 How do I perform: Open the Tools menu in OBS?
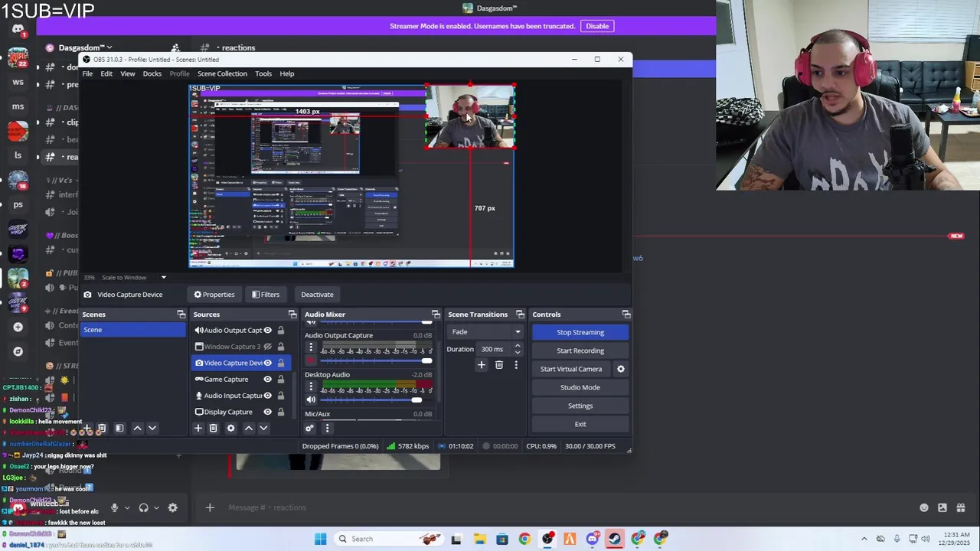263,73
